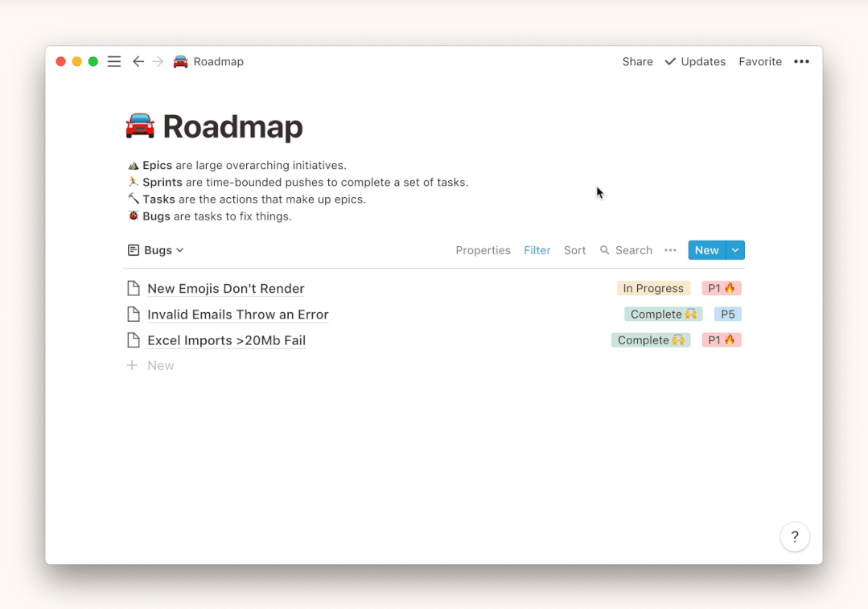Open the sidebar hamburger menu
Viewport: 868px width, 609px height.
pos(114,62)
